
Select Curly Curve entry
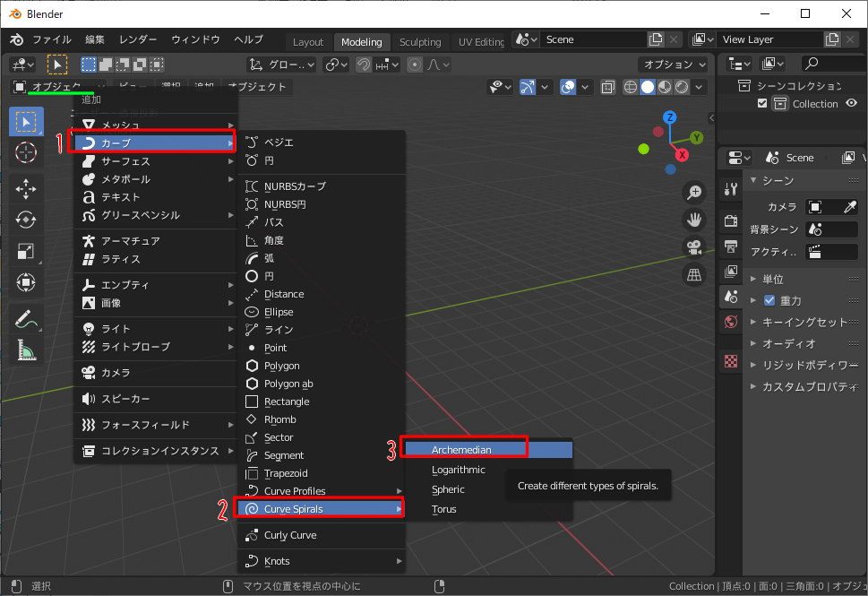321,535
